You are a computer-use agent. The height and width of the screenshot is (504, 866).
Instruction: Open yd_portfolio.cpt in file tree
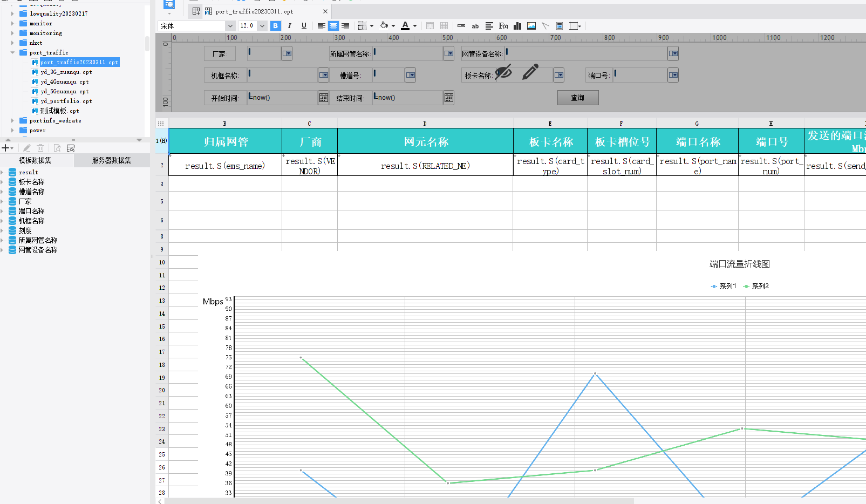tap(66, 101)
